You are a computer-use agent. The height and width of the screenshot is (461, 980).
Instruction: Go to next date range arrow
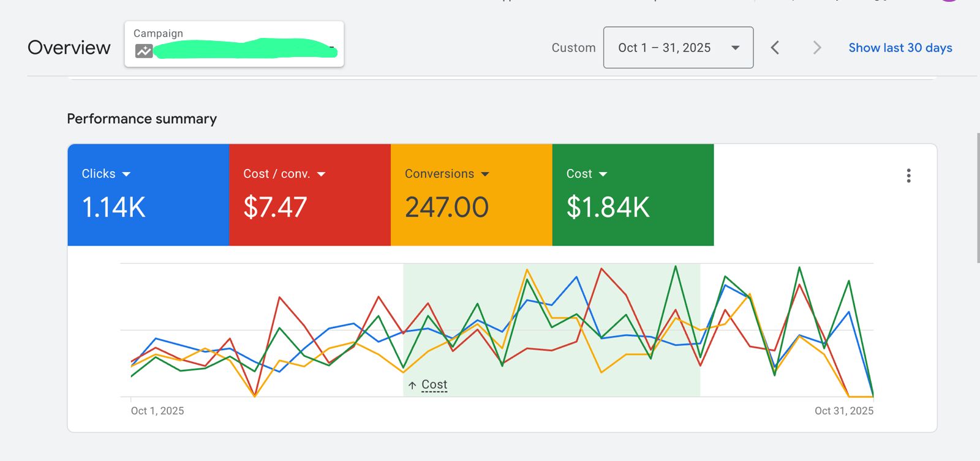click(x=816, y=48)
